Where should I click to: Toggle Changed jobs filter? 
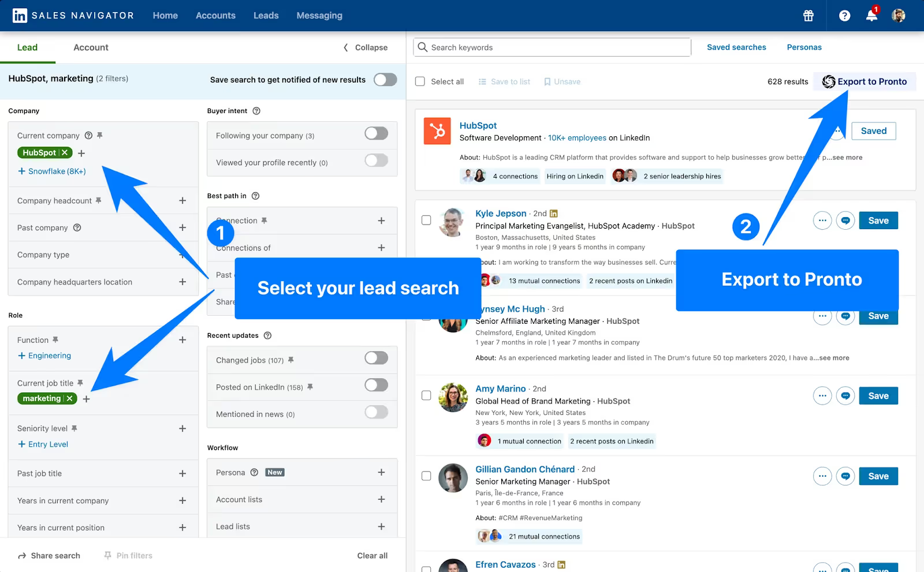(x=376, y=358)
